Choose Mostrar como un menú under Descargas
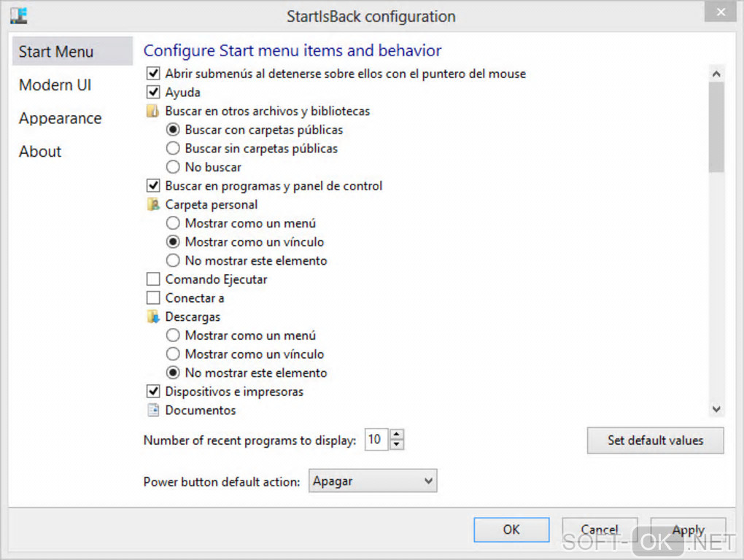This screenshot has height=560, width=744. point(173,335)
